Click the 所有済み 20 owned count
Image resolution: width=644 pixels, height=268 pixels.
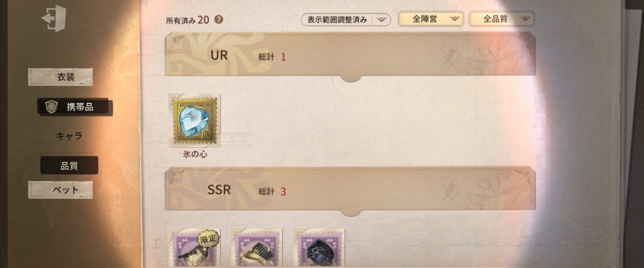[188, 20]
